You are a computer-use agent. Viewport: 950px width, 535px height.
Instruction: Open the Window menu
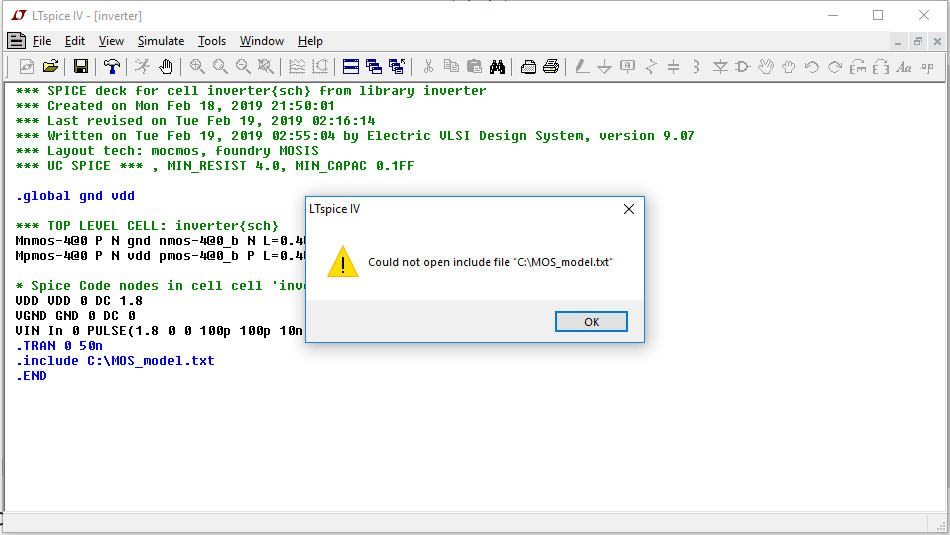pyautogui.click(x=262, y=41)
